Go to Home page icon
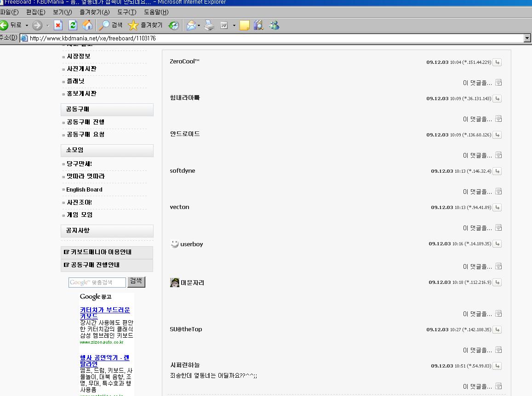 87,25
